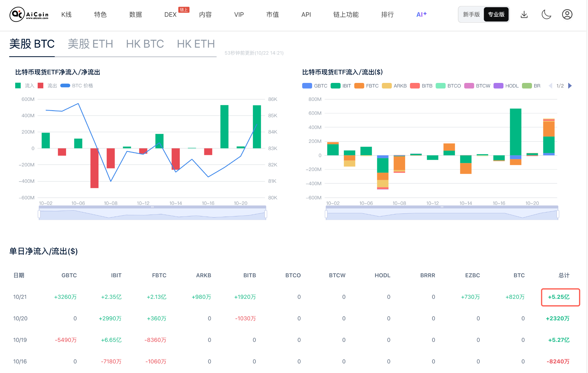The image size is (588, 373).
Task: Go to next legend page arrow
Action: tap(570, 86)
